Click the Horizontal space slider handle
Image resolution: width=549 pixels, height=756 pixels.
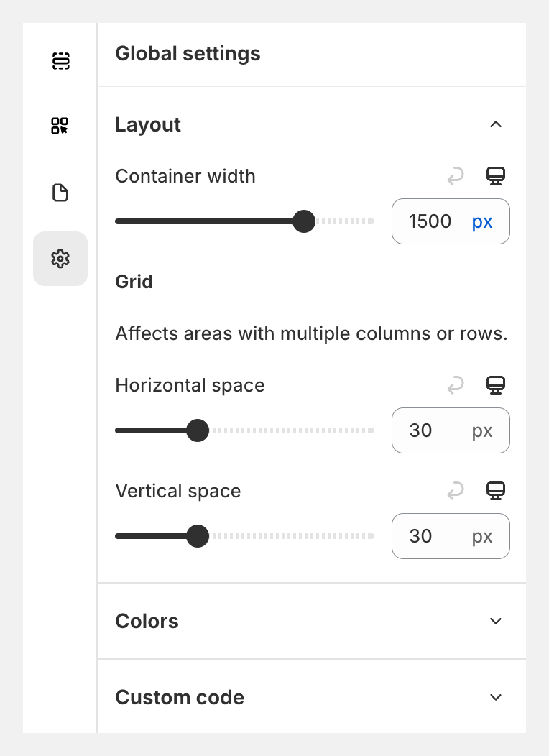[x=198, y=430]
